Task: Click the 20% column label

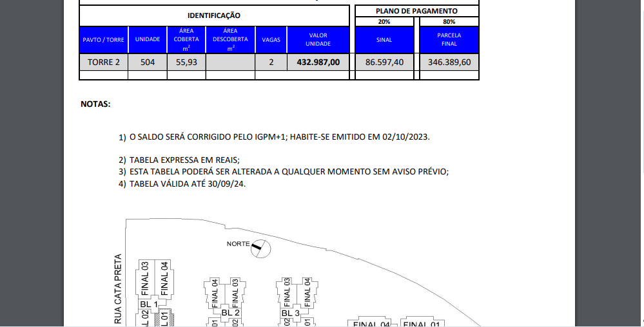Action: [x=384, y=22]
